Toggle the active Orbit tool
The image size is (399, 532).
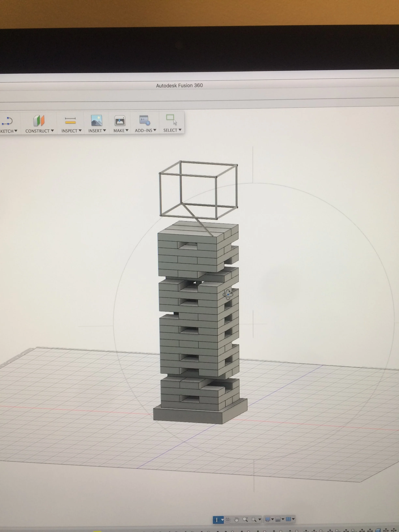[216, 520]
